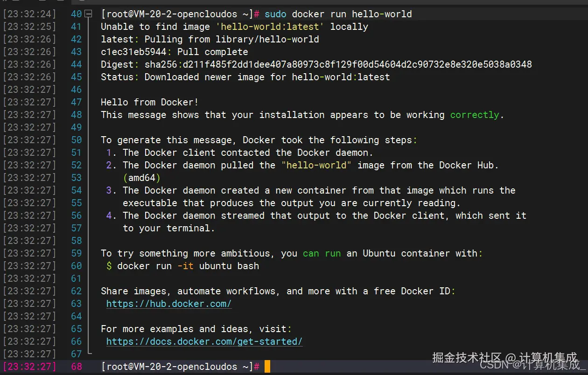588x375 pixels.
Task: Open the https://hub.docker.com/ link
Action: point(169,304)
